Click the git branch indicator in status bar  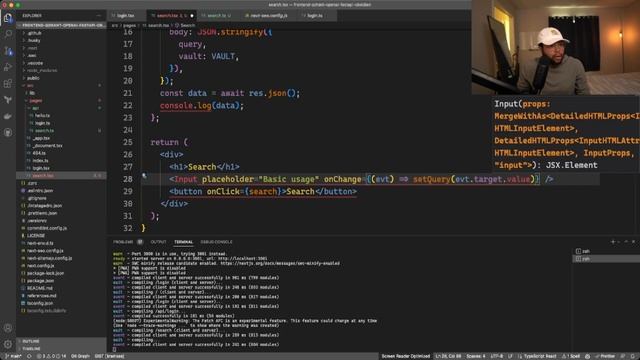[x=13, y=356]
